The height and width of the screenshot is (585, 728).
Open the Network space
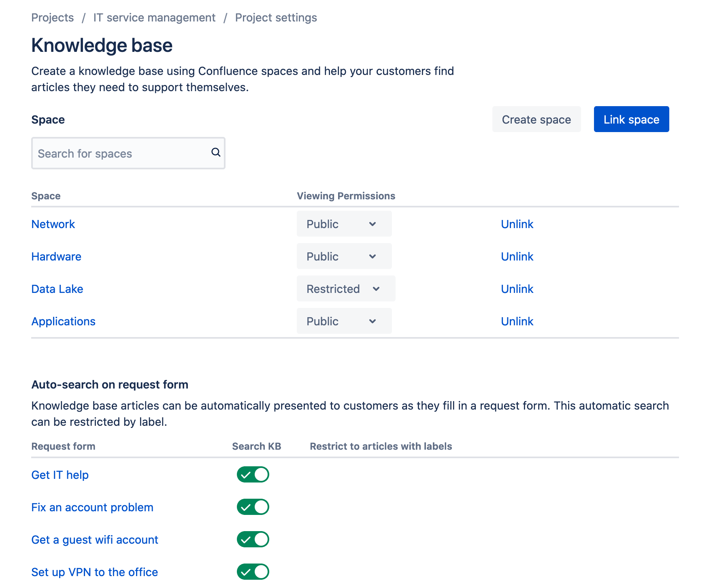coord(53,224)
